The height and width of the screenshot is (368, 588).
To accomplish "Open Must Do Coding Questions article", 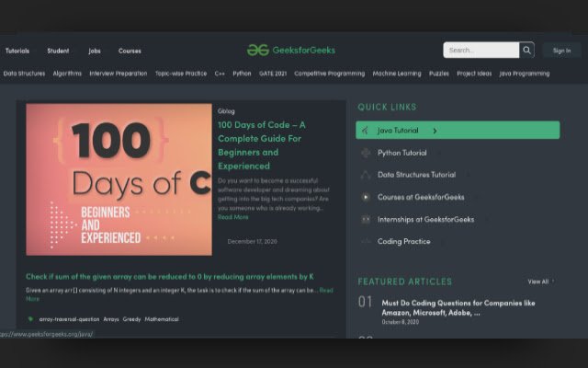I will [x=458, y=307].
